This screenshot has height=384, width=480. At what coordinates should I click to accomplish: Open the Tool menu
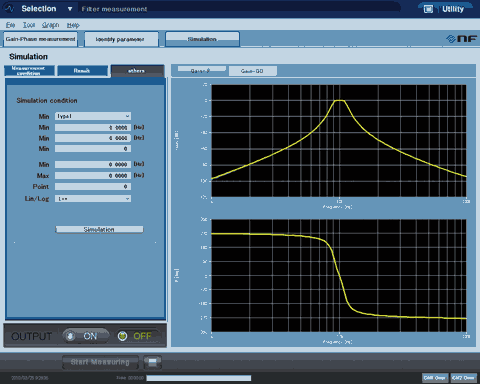pos(29,25)
